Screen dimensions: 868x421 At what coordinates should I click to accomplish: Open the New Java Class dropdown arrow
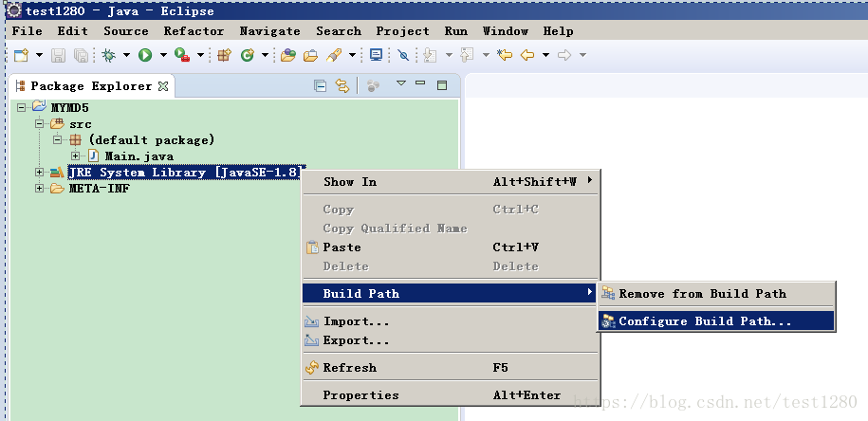(265, 55)
